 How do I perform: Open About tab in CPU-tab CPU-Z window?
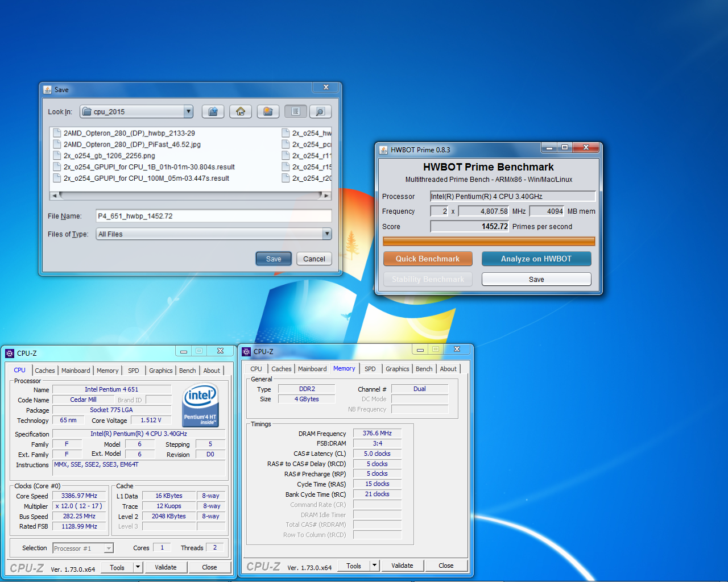(212, 371)
